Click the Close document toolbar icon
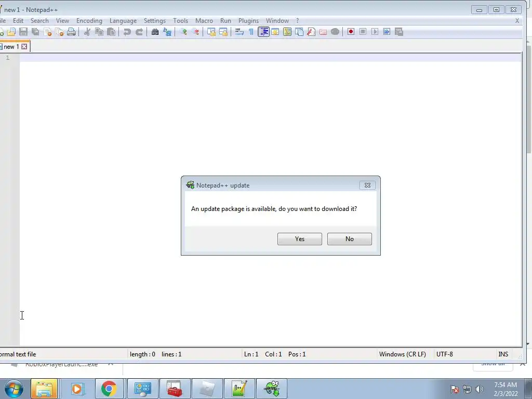This screenshot has width=532, height=399. click(x=47, y=32)
